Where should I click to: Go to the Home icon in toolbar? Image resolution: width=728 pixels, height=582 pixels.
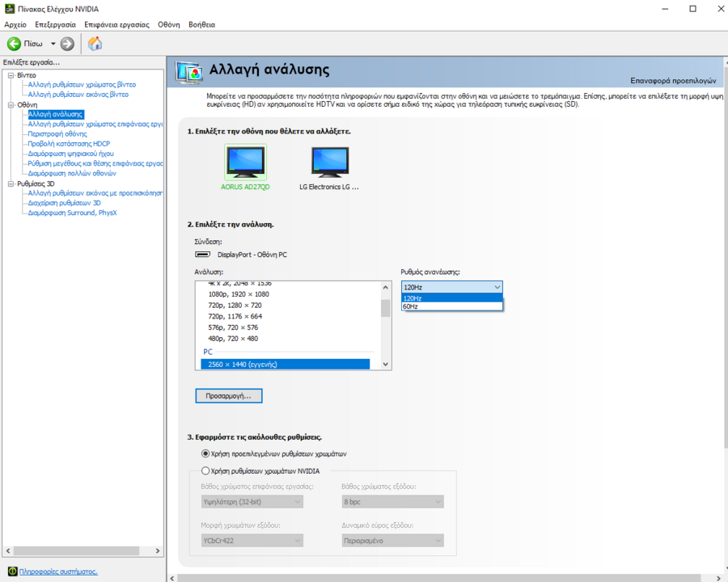[95, 44]
